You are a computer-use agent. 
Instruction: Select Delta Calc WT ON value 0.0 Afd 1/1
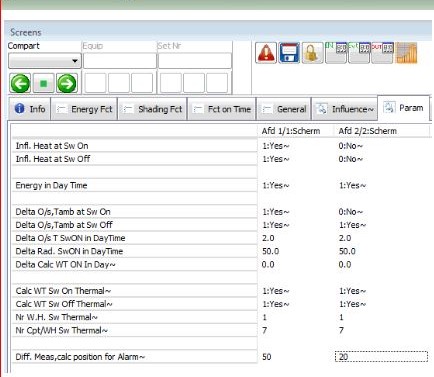268,265
